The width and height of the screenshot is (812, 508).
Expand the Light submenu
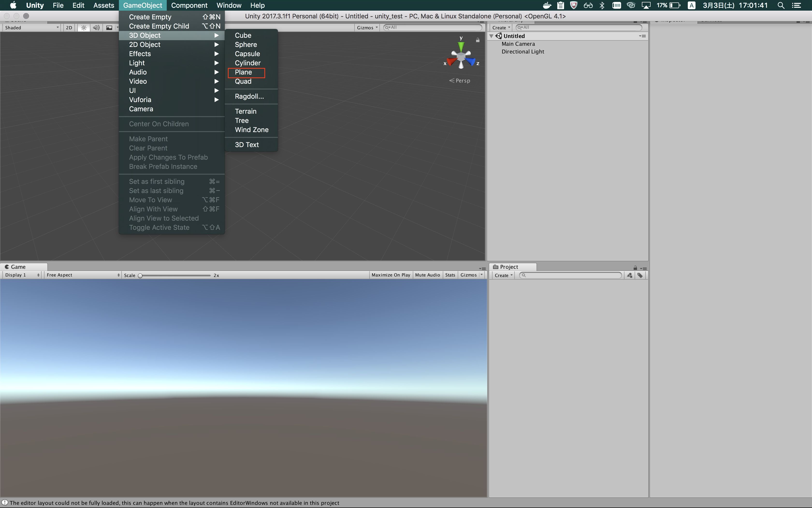point(172,63)
